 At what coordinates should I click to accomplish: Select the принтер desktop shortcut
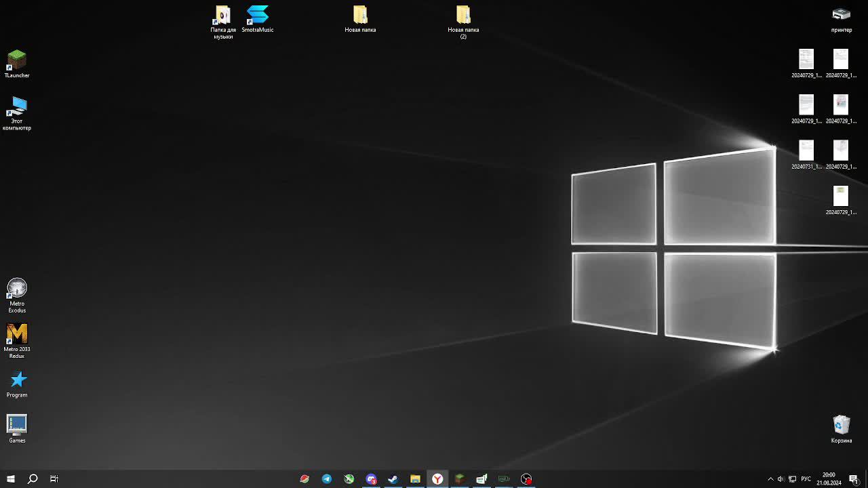point(841,16)
